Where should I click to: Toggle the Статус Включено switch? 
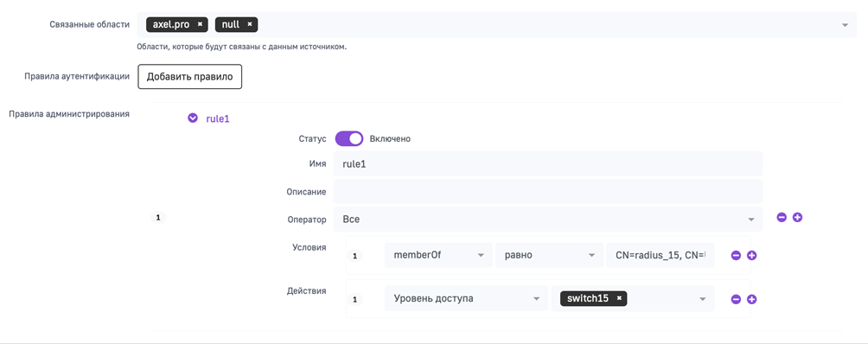tap(348, 138)
